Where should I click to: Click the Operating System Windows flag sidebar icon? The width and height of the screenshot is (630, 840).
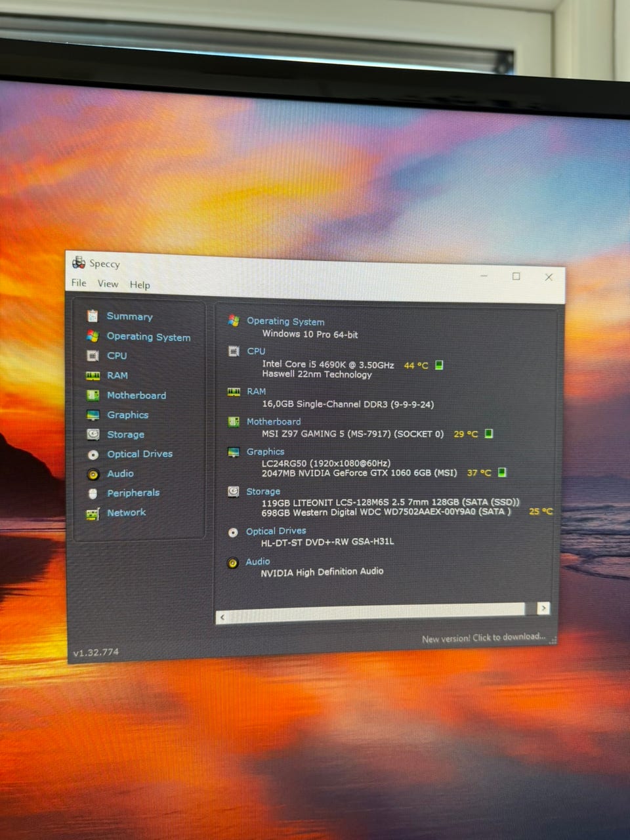click(93, 336)
